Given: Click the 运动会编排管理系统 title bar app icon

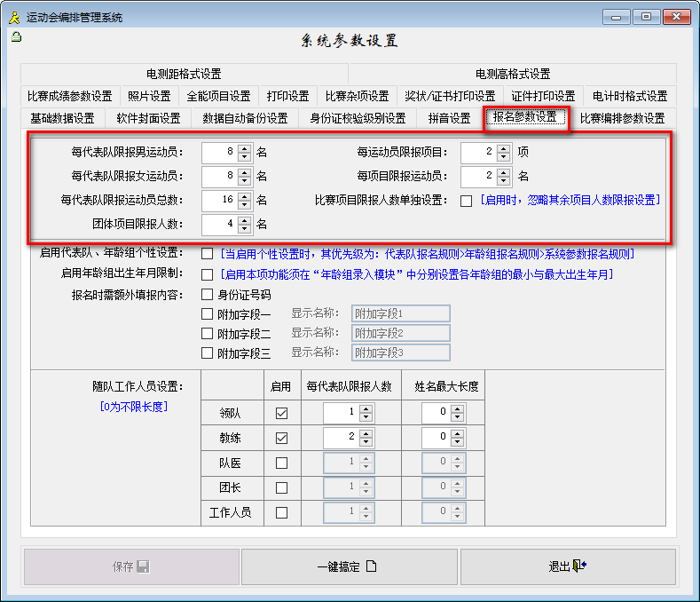Looking at the screenshot, I should click(x=13, y=17).
